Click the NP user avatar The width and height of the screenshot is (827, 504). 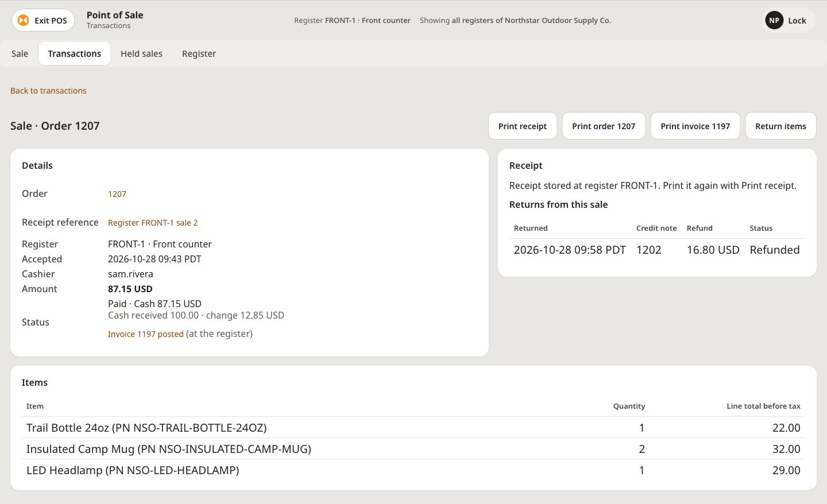(774, 20)
